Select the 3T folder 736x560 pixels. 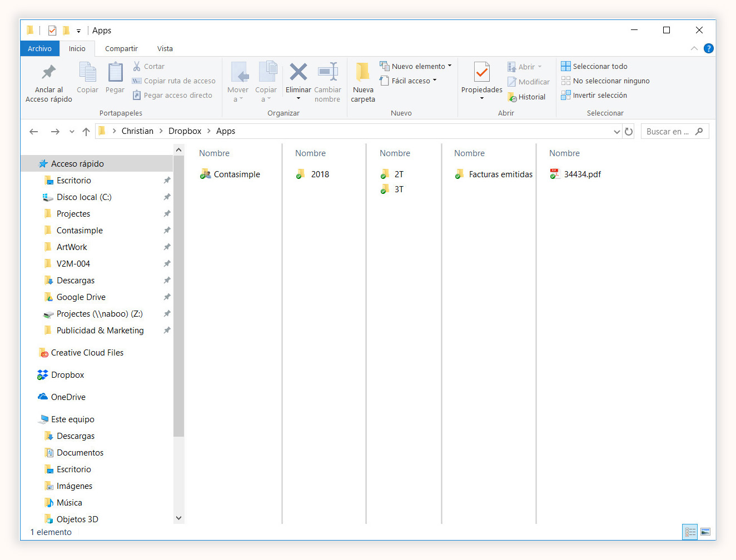pos(392,189)
